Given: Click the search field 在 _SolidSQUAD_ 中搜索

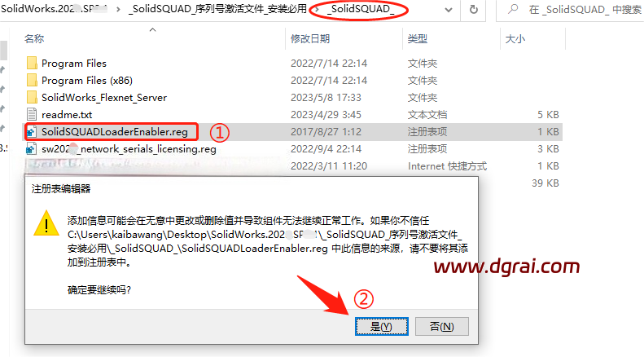Looking at the screenshot, I should pos(585,10).
